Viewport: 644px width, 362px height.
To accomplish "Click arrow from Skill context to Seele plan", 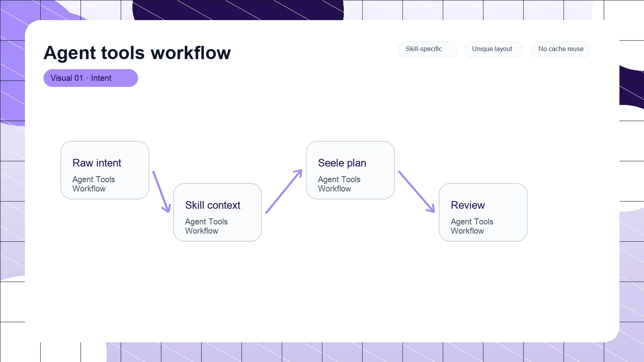I will coord(284,191).
